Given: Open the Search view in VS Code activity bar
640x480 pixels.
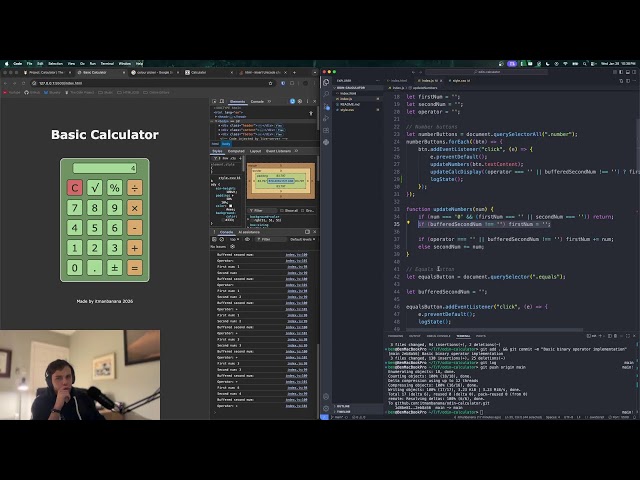Looking at the screenshot, I should (x=326, y=94).
